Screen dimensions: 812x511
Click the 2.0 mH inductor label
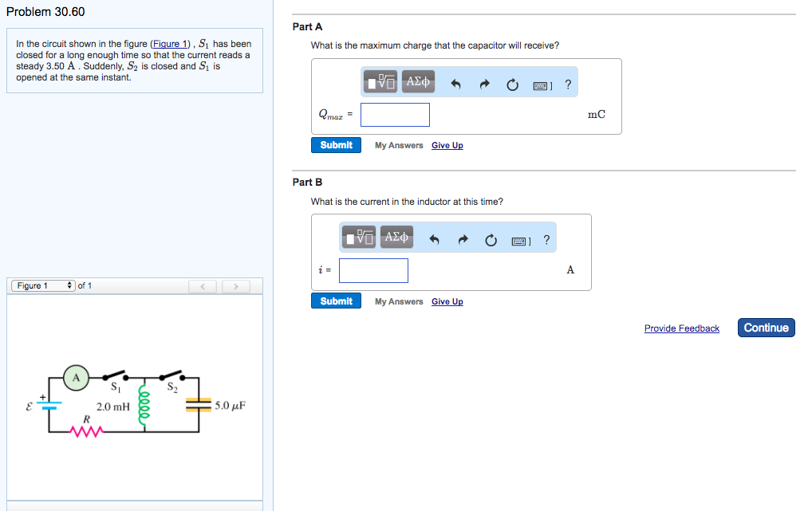pyautogui.click(x=113, y=407)
